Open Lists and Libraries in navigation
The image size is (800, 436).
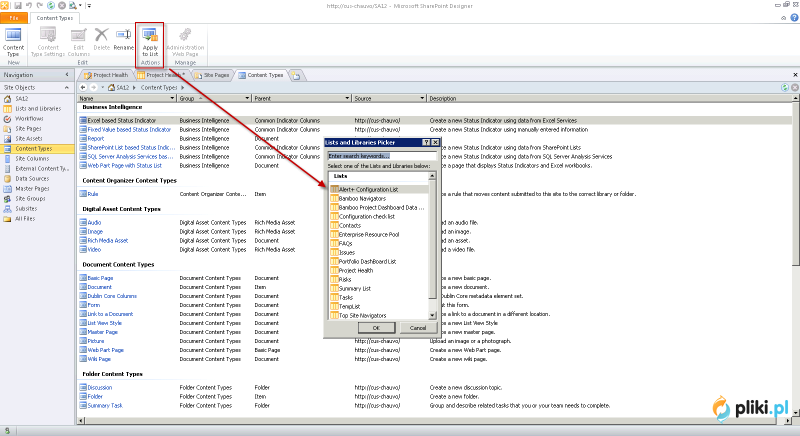point(38,109)
